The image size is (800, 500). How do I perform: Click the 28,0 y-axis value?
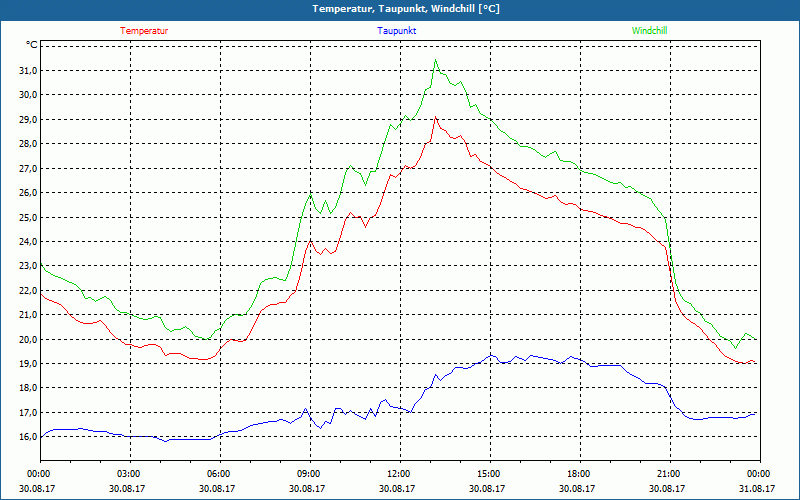coord(28,144)
